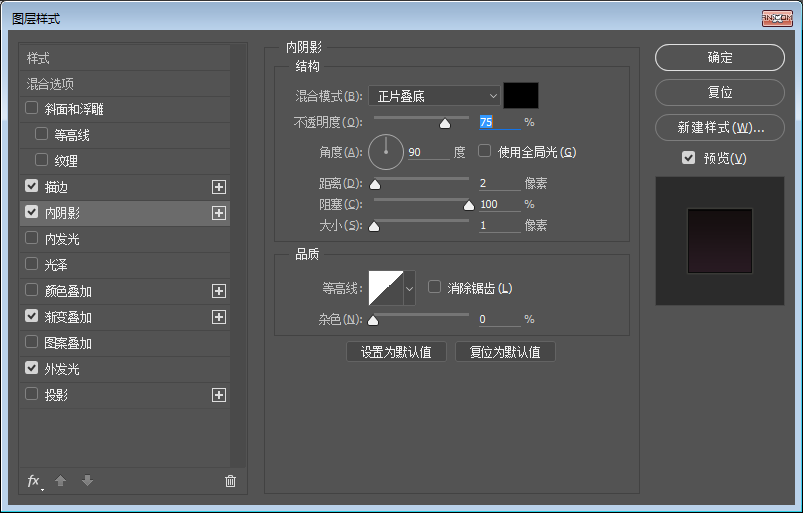The height and width of the screenshot is (513, 803).
Task: Click the plus icon next to 渐变叠加
Action: click(219, 317)
